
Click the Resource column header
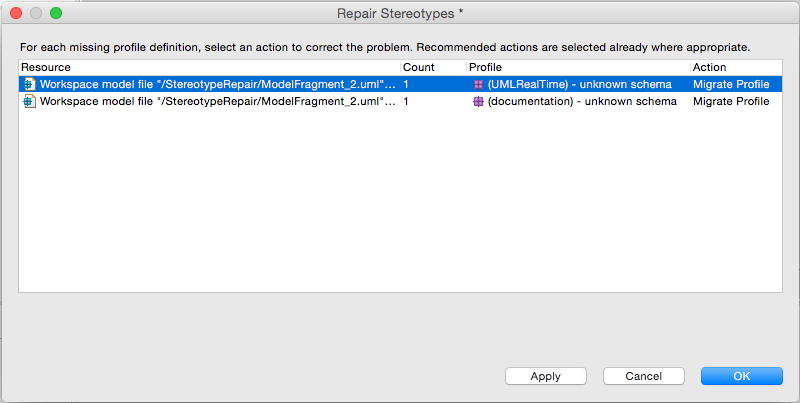click(46, 67)
